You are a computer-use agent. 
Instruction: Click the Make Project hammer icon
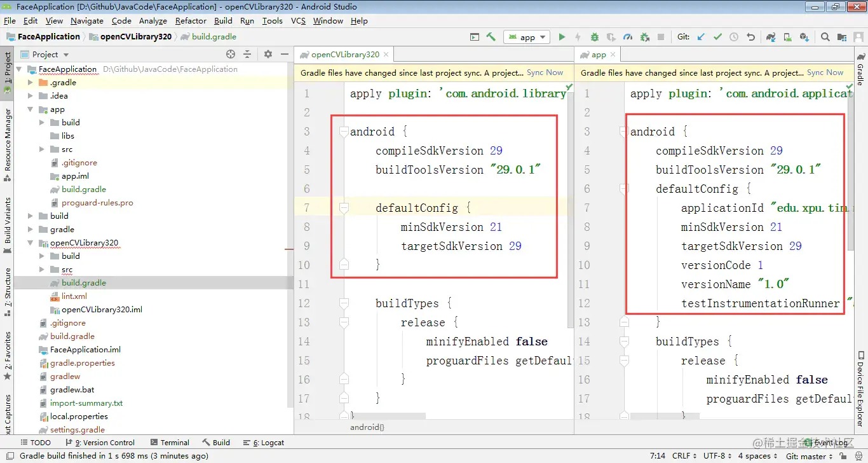(x=491, y=37)
